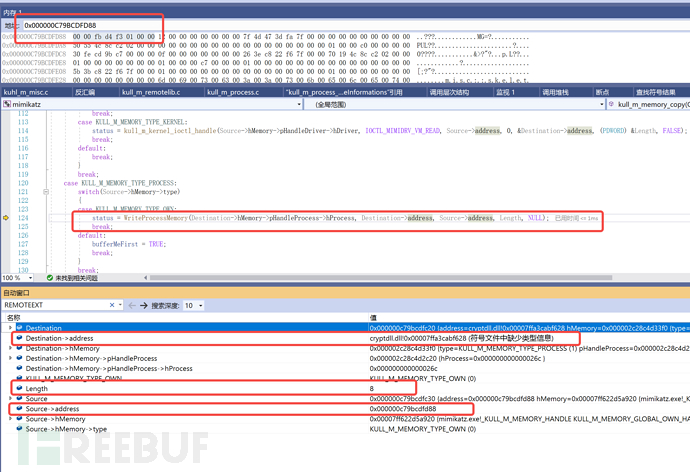Open the mimikatz project dropdown
This screenshot has height=472, width=690.
299,104
